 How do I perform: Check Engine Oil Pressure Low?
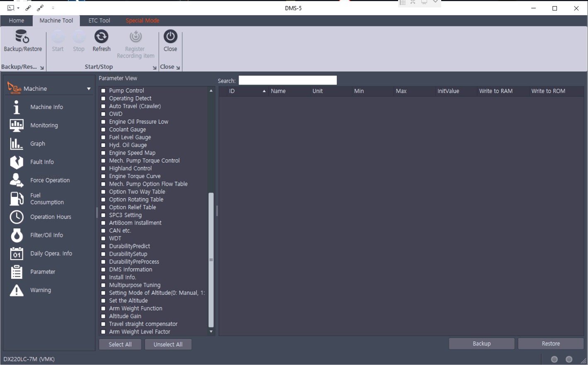[103, 122]
